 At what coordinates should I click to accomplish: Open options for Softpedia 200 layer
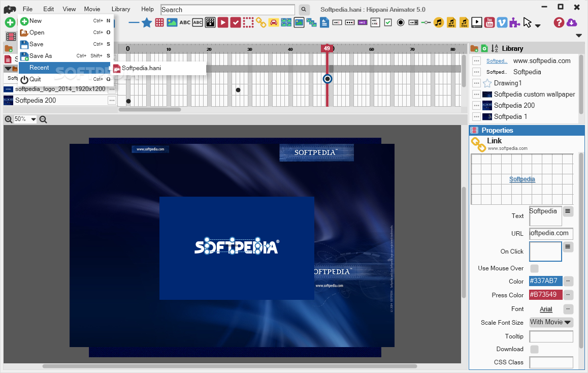pyautogui.click(x=112, y=100)
